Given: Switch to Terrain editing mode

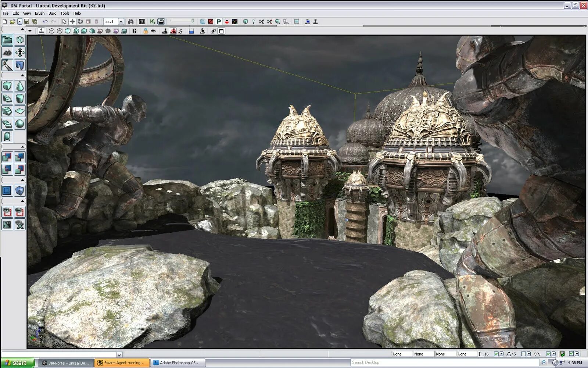Looking at the screenshot, I should click(x=7, y=53).
